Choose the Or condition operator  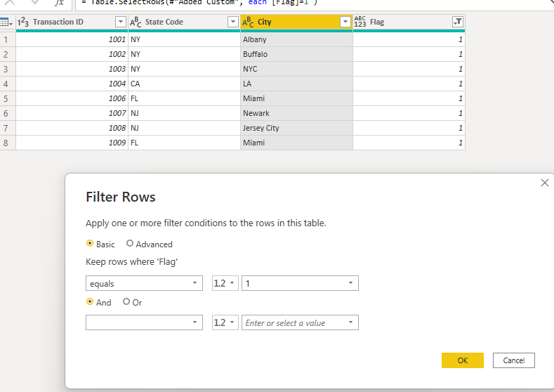(126, 302)
